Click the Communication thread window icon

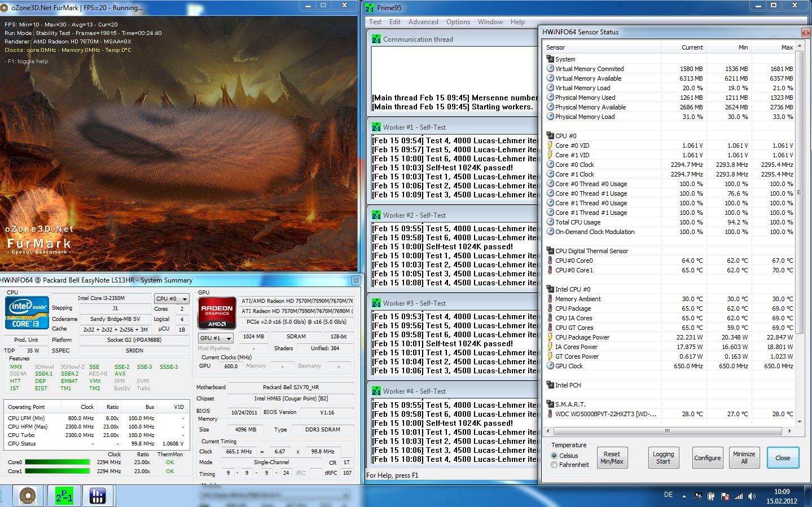click(376, 39)
